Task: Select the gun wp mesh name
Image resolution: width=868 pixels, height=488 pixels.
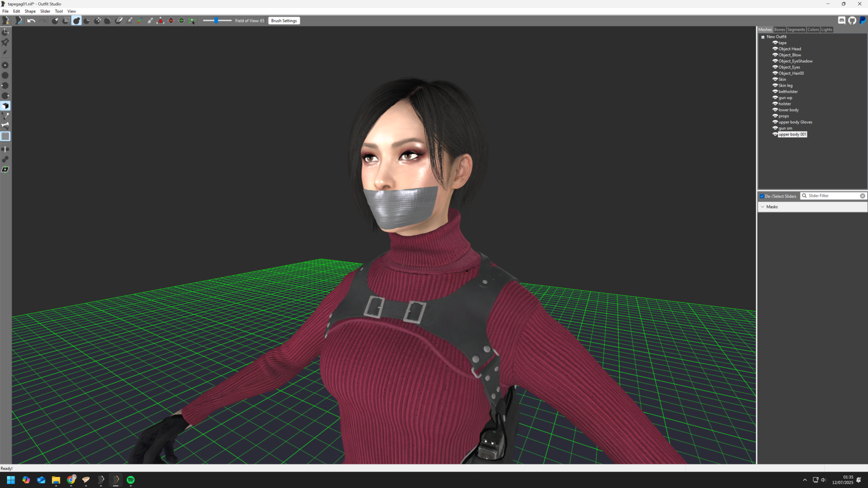Action: (785, 98)
